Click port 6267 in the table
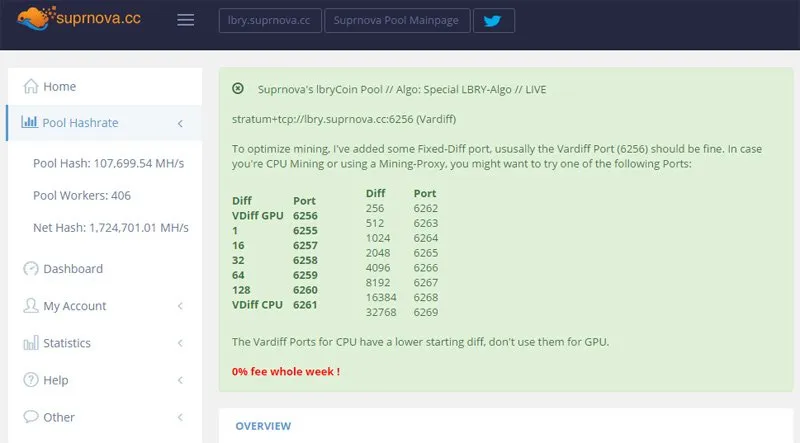 pyautogui.click(x=426, y=282)
